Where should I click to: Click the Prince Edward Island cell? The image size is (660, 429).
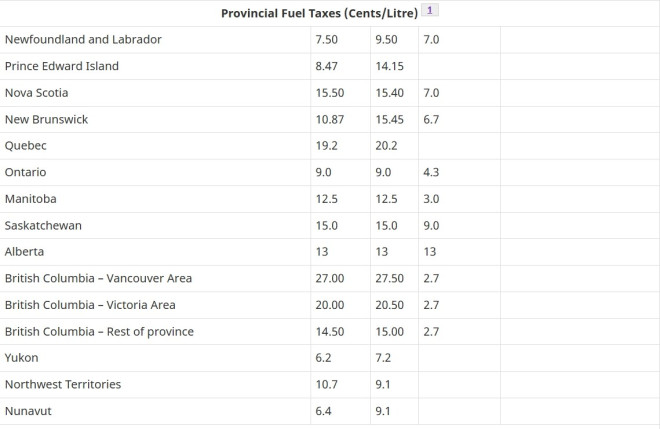point(62,66)
